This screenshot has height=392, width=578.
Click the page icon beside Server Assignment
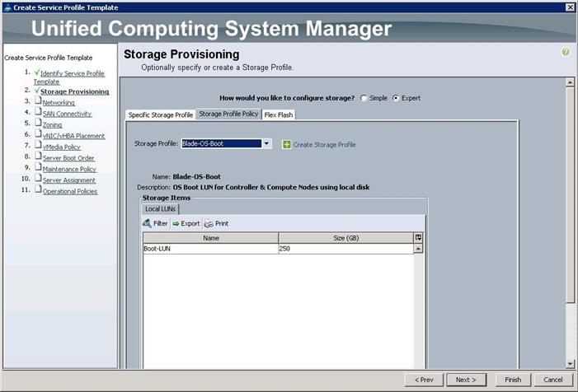(x=38, y=177)
